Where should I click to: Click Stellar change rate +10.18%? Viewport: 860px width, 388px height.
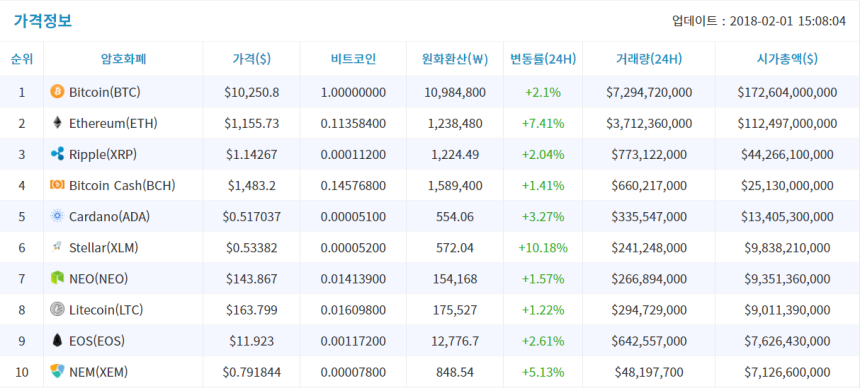tap(543, 248)
